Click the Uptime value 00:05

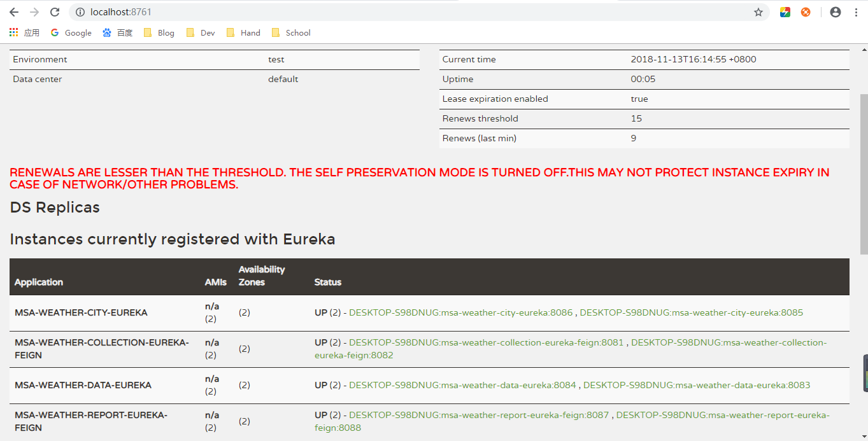coord(643,79)
